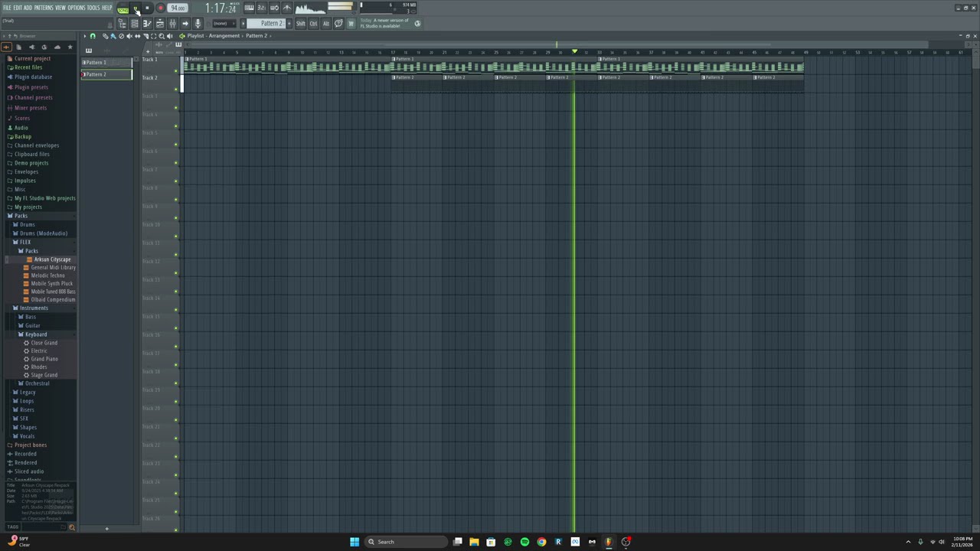Select Pattern 2 in the picker
The image size is (980, 551).
106,74
